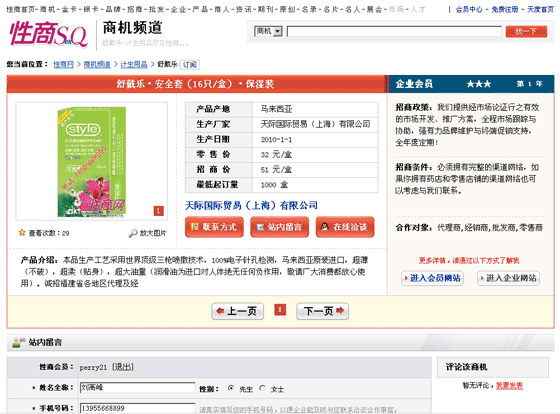Screen dimensions: 560x414
Task: Click the 性商SQ site logo
Action: (49, 34)
